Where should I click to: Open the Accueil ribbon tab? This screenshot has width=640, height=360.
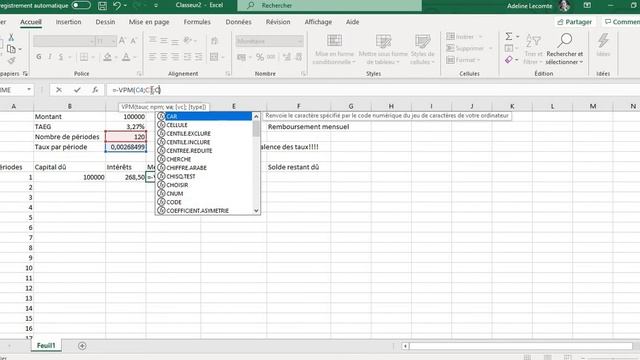pyautogui.click(x=31, y=22)
